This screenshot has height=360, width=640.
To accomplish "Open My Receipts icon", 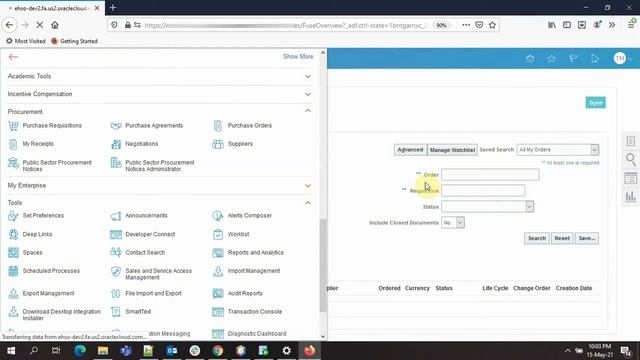I will 13,144.
